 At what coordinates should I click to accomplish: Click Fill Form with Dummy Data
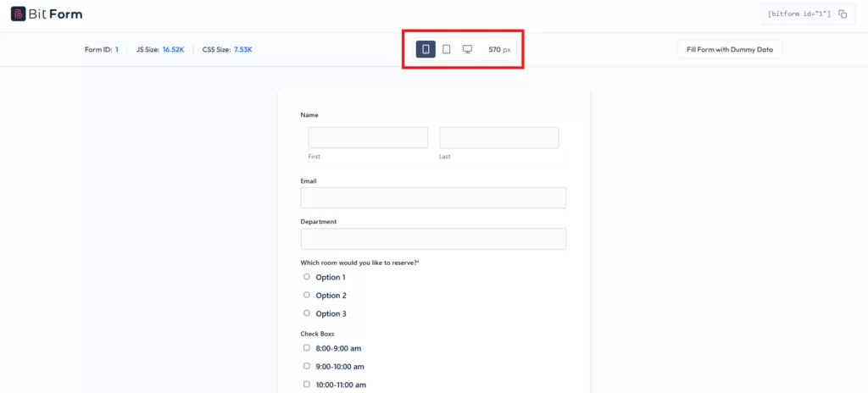[x=730, y=49]
